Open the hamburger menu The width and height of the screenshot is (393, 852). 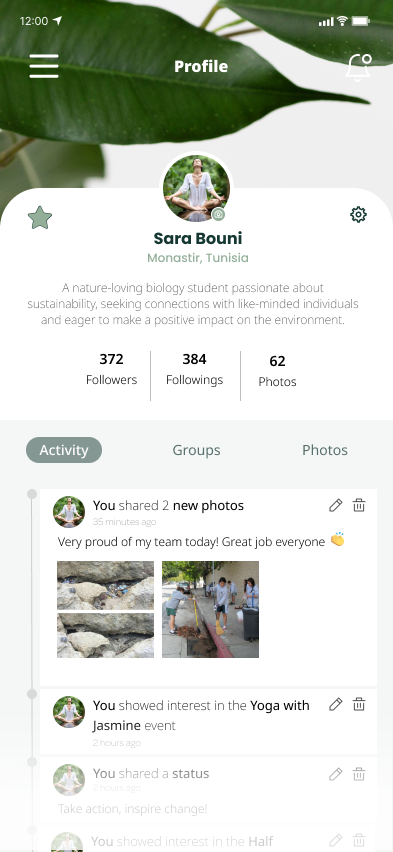click(44, 66)
